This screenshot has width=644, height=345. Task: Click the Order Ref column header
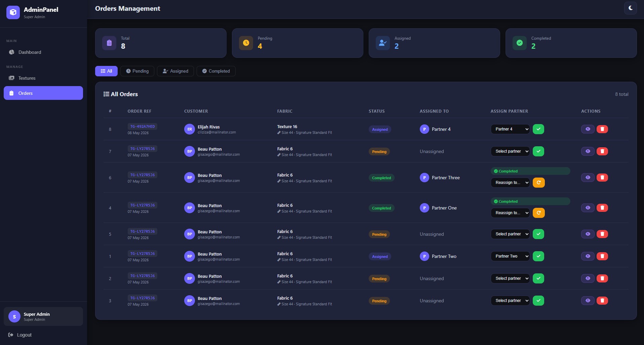[139, 111]
